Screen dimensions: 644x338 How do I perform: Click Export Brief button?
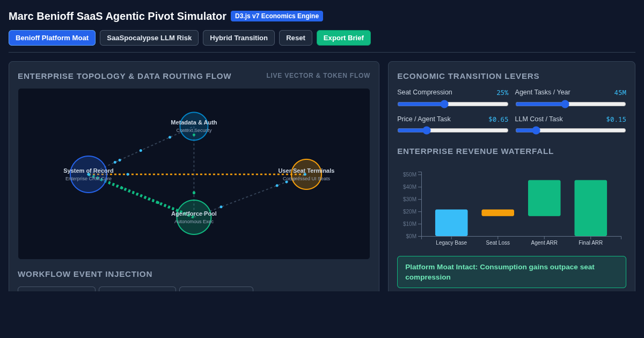(x=343, y=38)
